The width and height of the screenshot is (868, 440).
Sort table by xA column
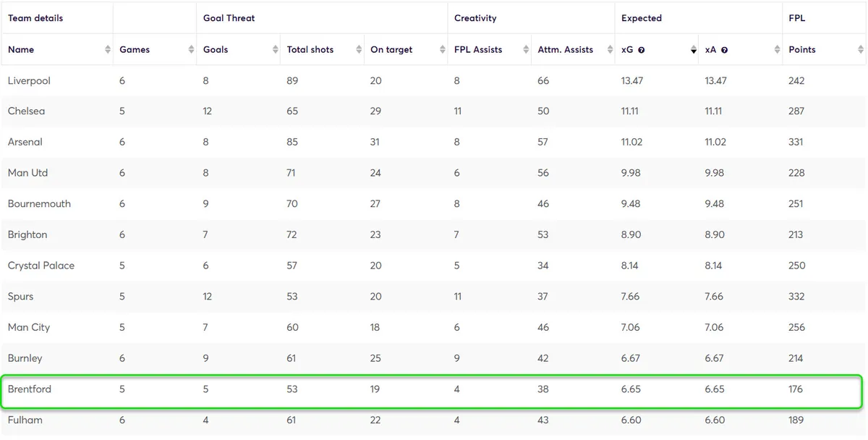pos(776,49)
